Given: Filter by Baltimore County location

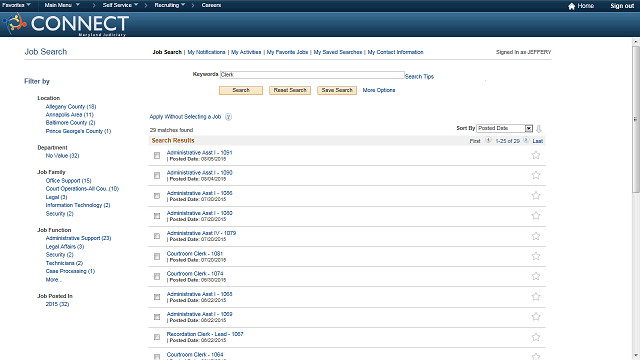Looking at the screenshot, I should click(70, 122).
